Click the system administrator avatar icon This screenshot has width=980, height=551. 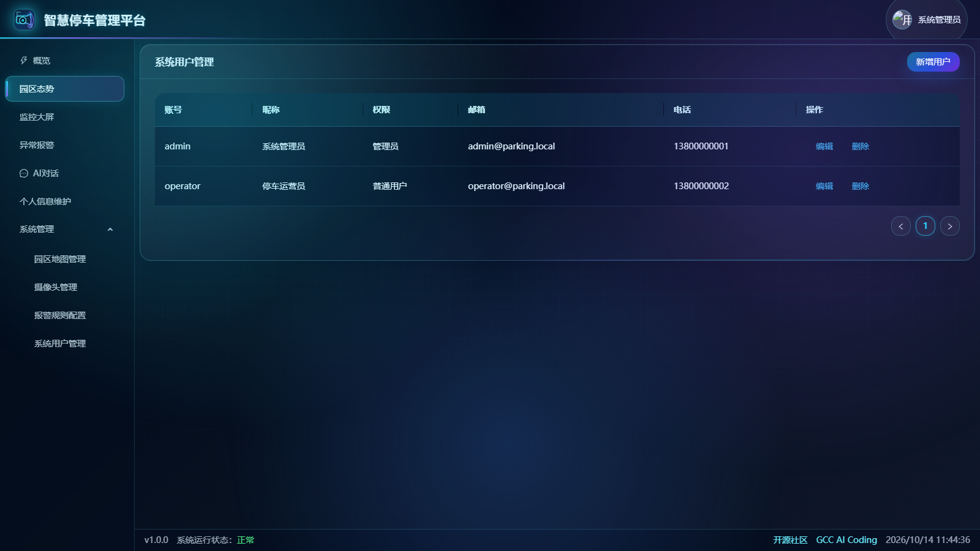(x=902, y=20)
